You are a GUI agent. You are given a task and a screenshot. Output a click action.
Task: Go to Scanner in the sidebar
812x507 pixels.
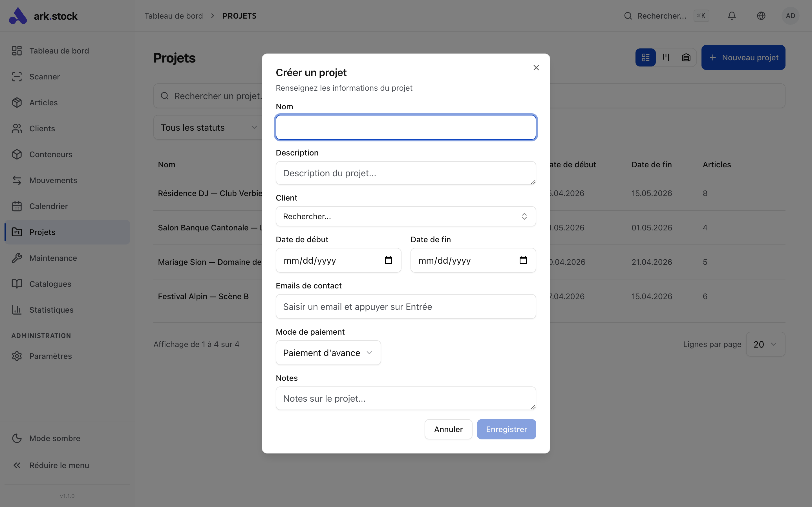45,77
